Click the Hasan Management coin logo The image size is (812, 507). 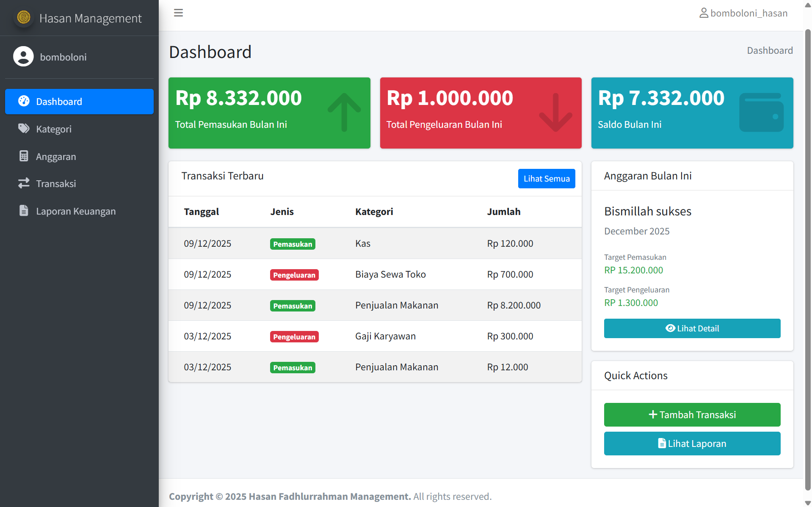24,18
